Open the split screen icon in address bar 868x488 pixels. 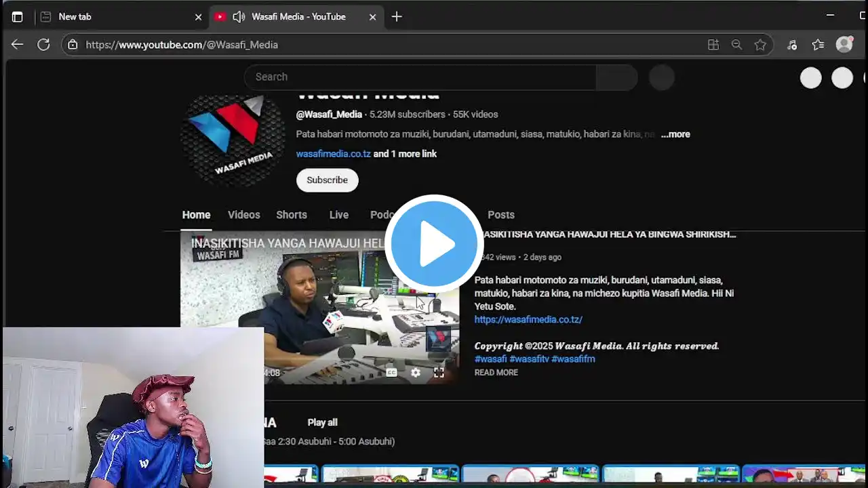coord(713,45)
